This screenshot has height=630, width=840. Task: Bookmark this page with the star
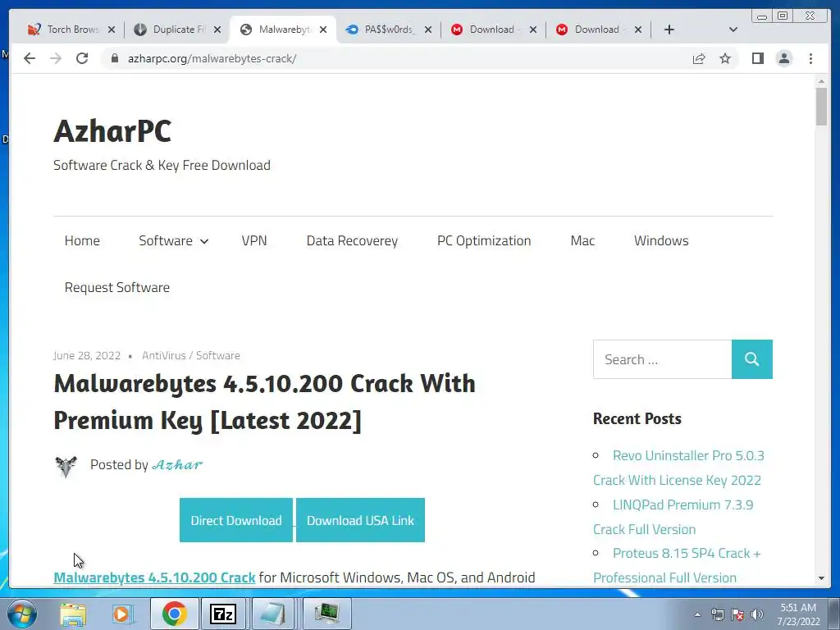725,58
